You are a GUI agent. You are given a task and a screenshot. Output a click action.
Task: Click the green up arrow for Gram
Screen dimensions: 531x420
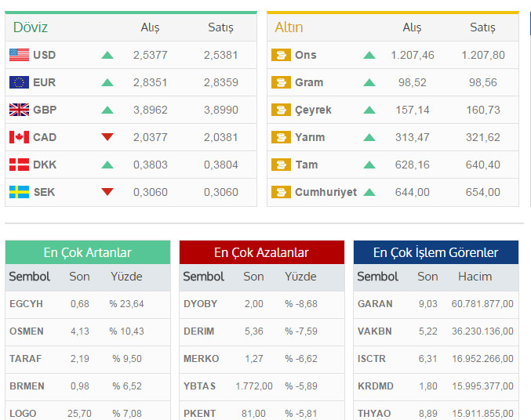(x=369, y=82)
